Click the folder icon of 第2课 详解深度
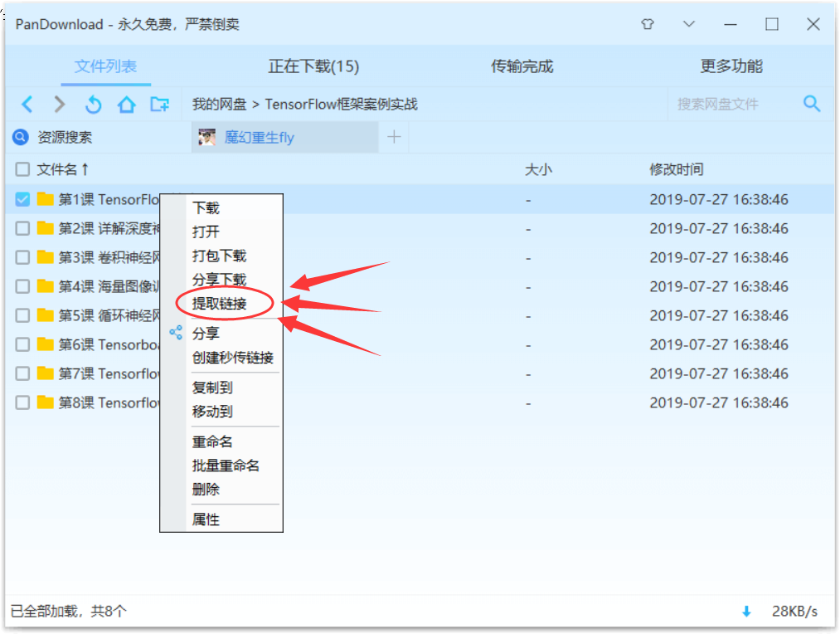Image resolution: width=840 pixels, height=634 pixels. [46, 228]
